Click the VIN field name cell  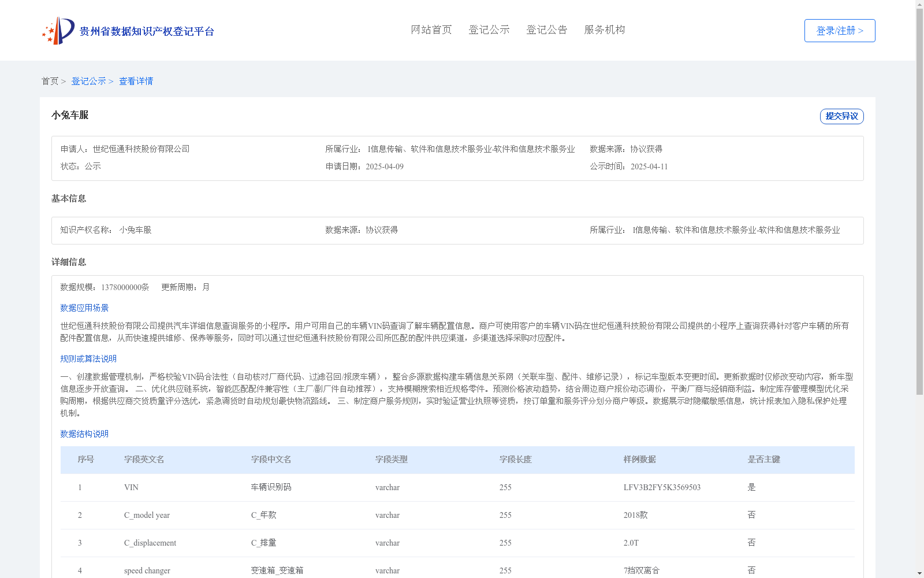[x=131, y=488]
